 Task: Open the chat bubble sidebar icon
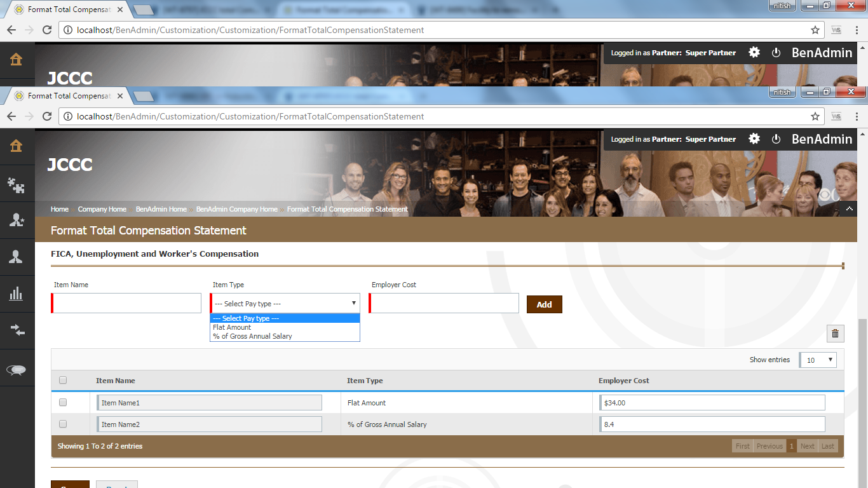(17, 370)
